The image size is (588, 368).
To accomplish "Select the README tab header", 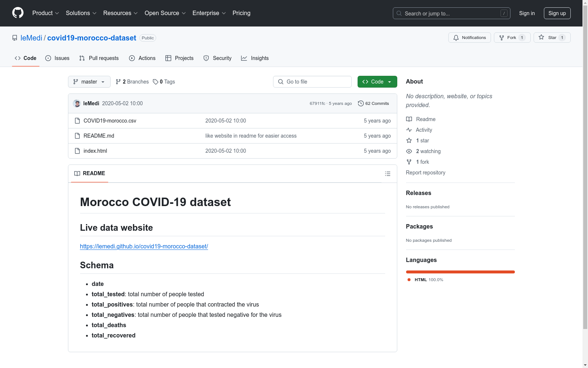I will 90,173.
